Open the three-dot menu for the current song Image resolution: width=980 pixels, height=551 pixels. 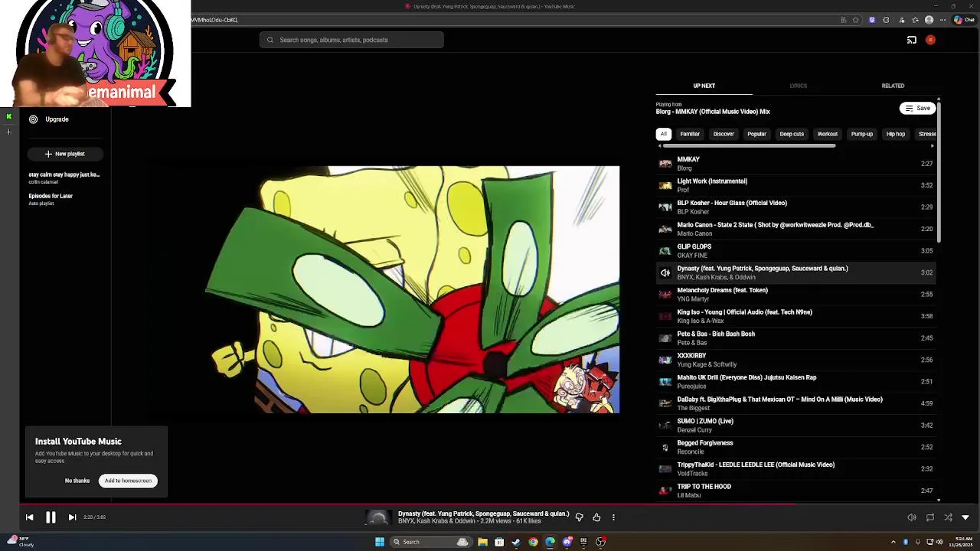(613, 517)
